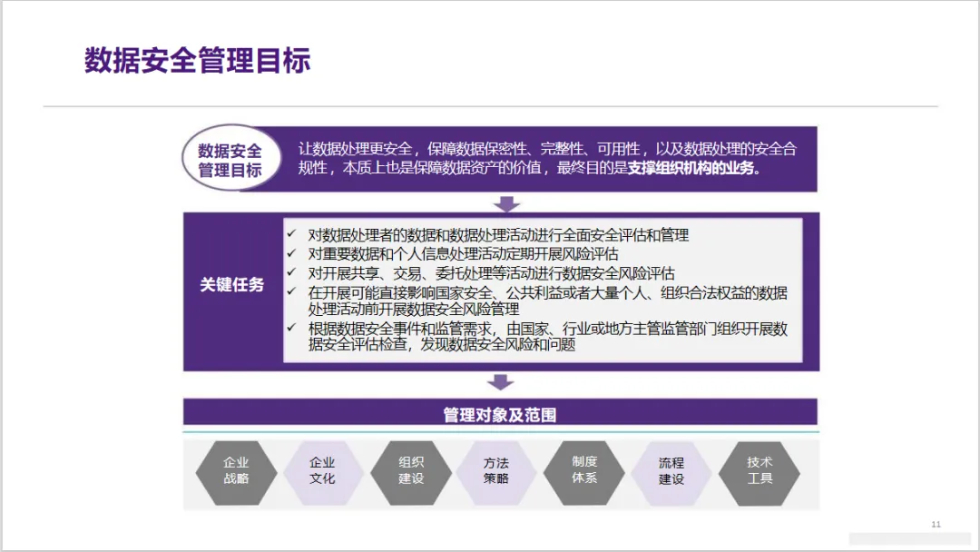
Task: Click the slide number 11
Action: tap(936, 525)
